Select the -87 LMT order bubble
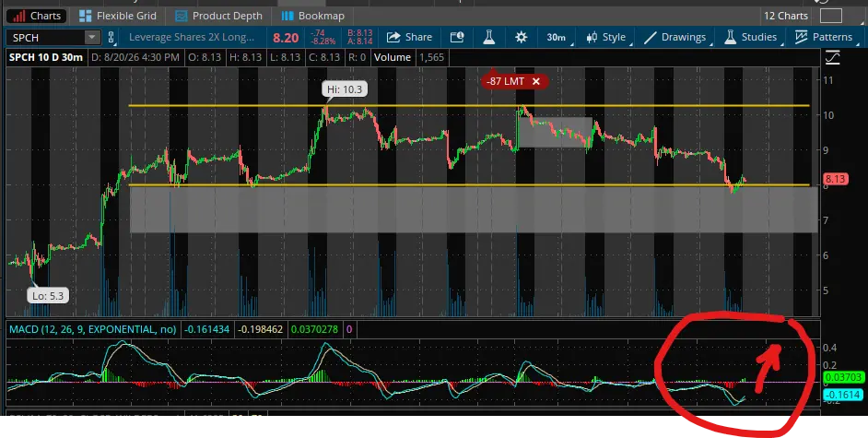 point(505,81)
